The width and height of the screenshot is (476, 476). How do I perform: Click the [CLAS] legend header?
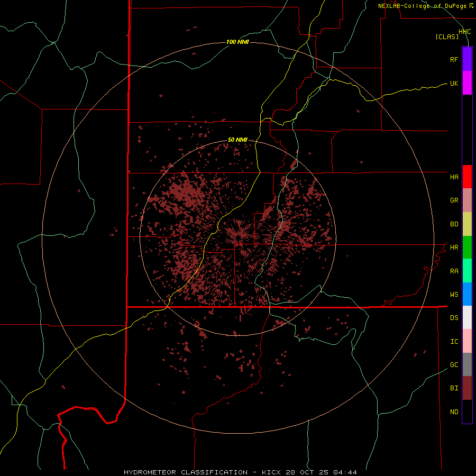[447, 36]
